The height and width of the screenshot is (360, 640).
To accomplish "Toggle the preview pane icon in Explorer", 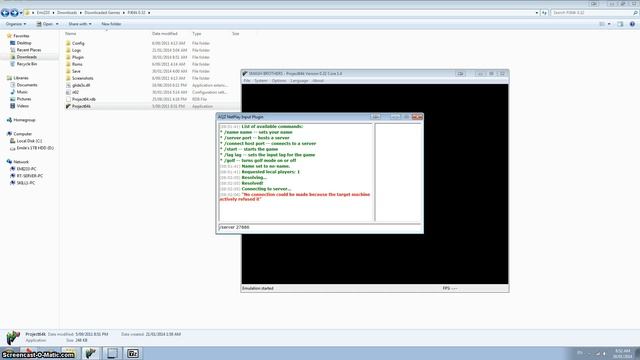I will coord(620,24).
